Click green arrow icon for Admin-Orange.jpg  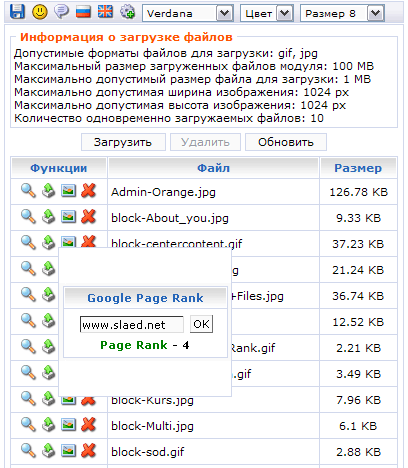click(48, 191)
